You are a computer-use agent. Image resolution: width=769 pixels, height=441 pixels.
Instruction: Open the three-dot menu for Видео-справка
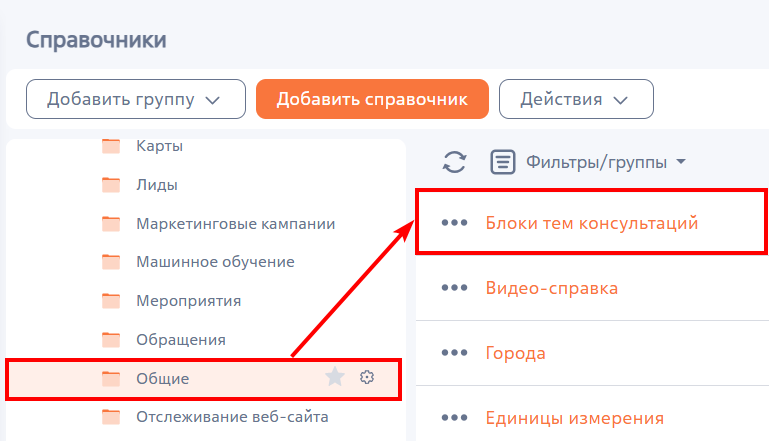tap(454, 287)
